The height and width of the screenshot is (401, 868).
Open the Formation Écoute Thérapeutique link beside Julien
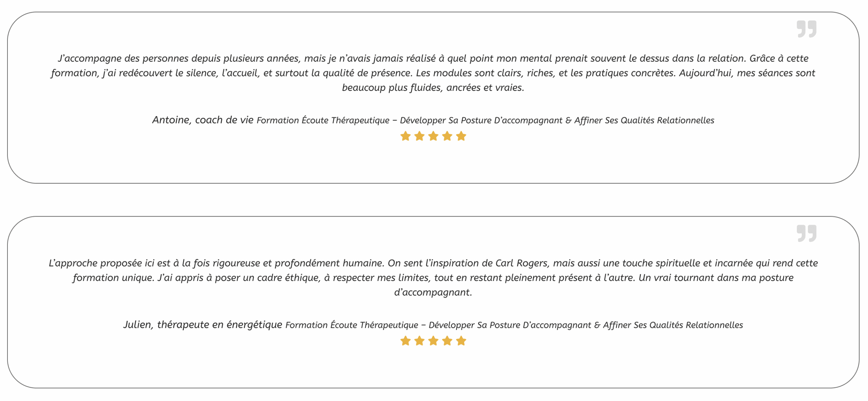click(514, 325)
